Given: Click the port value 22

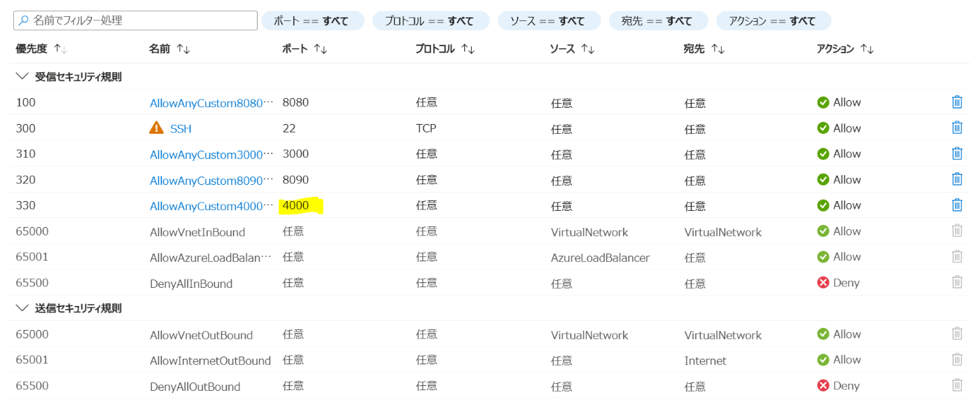Looking at the screenshot, I should tap(289, 128).
